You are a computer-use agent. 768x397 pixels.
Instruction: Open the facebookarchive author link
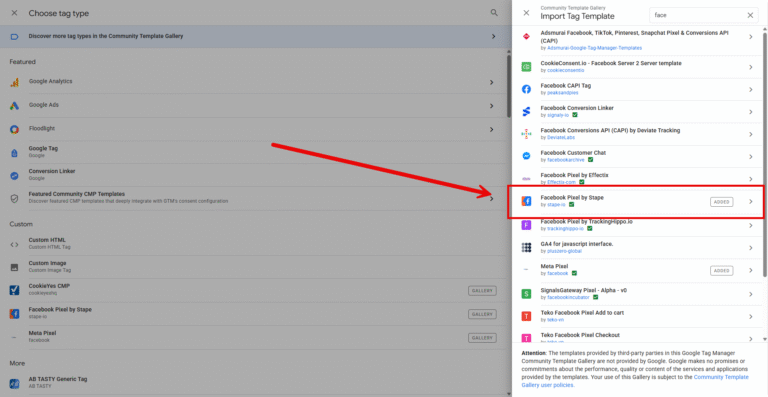[x=566, y=160]
